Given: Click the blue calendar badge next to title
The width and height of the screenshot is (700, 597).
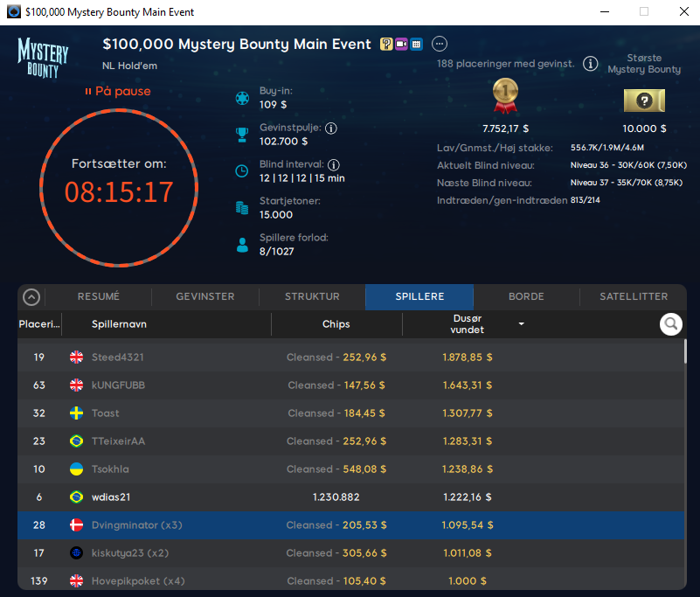Looking at the screenshot, I should pyautogui.click(x=416, y=44).
